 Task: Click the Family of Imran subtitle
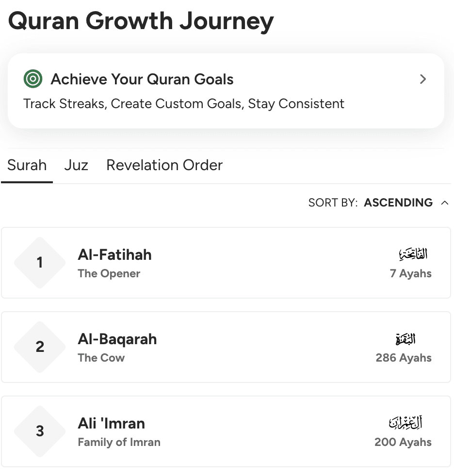point(119,443)
